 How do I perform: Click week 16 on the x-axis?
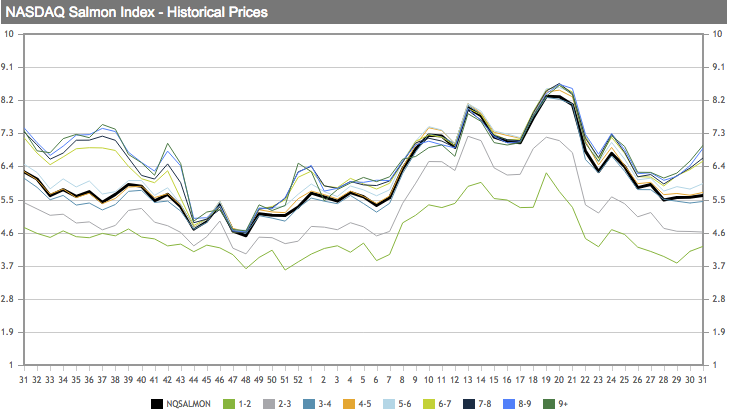pos(507,380)
